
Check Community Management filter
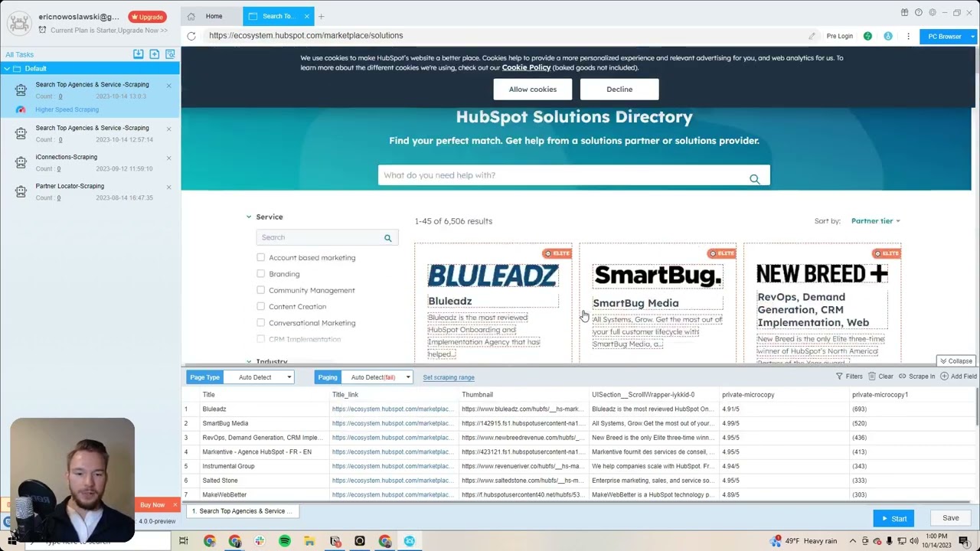[x=261, y=290]
